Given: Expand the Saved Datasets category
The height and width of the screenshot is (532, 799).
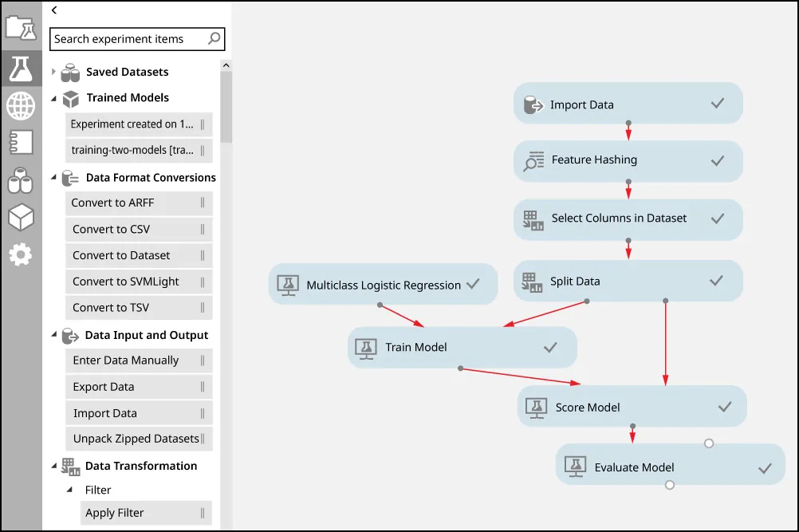Looking at the screenshot, I should [x=53, y=72].
